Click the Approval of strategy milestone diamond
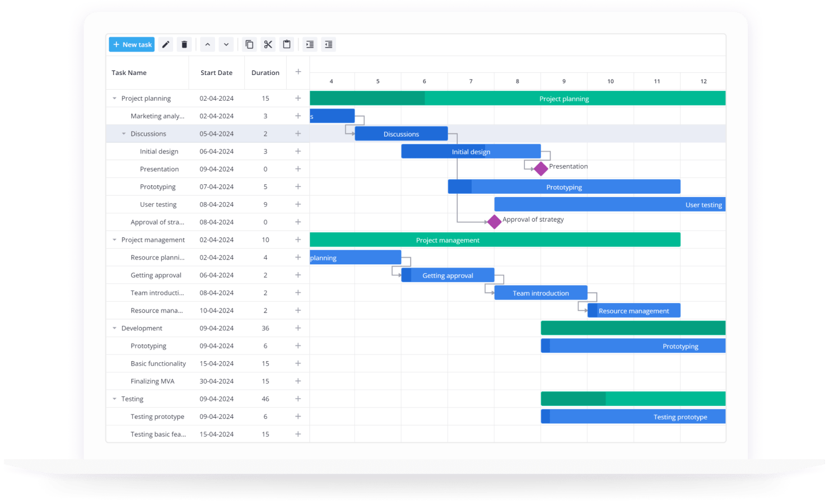Screen dimensions: 829x504 pos(494,222)
